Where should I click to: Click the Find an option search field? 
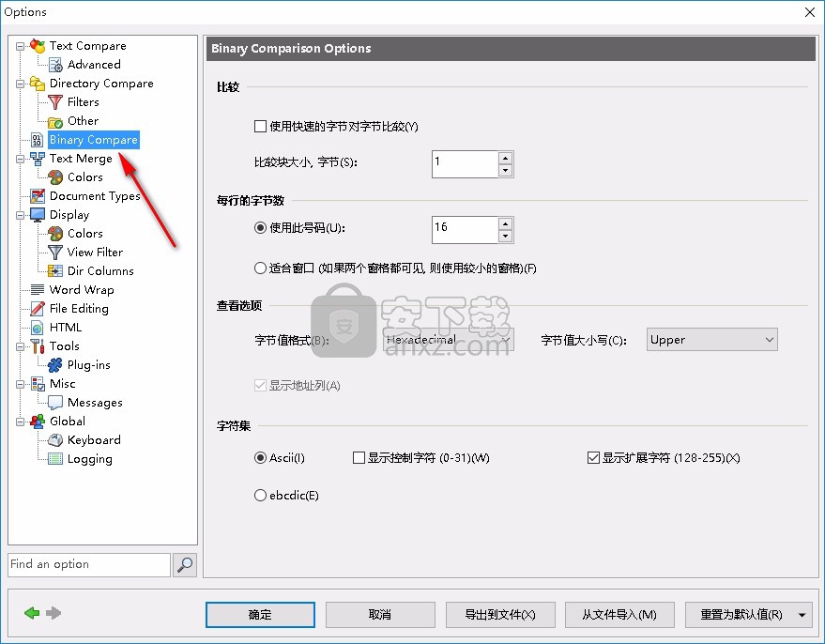tap(89, 564)
